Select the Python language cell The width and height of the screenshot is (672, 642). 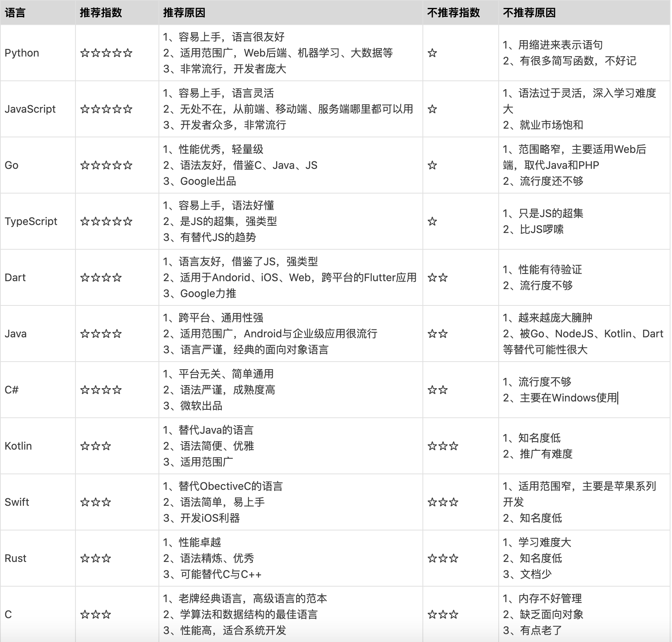tap(22, 53)
